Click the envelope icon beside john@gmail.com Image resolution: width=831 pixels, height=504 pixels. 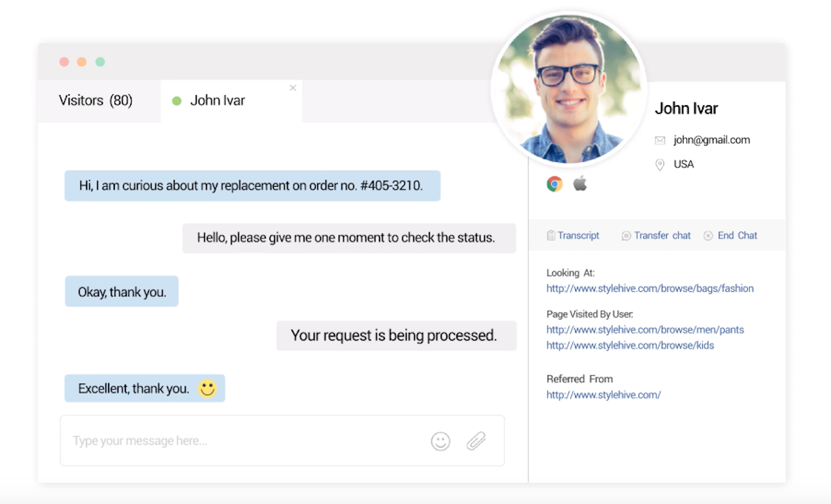660,140
